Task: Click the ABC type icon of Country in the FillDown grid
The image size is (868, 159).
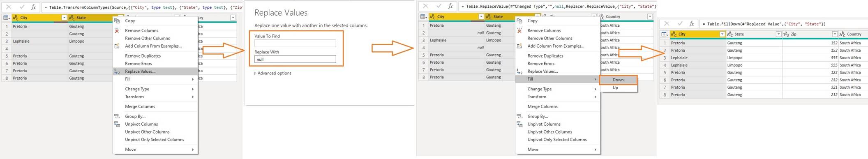Action: pyautogui.click(x=843, y=34)
